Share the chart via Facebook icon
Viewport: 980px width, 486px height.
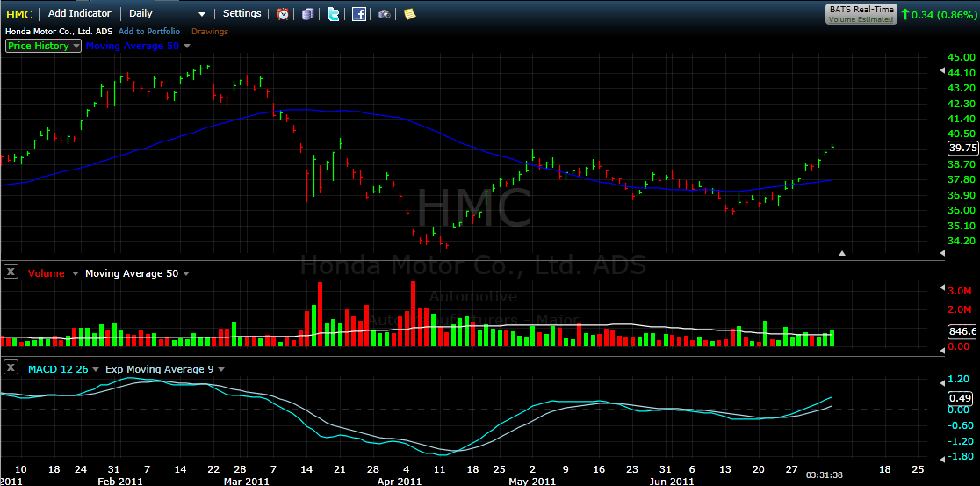pos(359,14)
